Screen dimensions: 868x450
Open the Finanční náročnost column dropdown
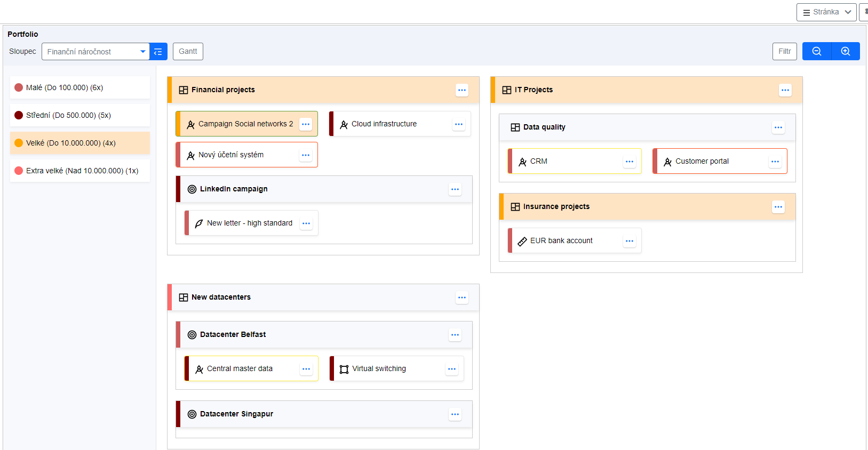[x=95, y=52]
